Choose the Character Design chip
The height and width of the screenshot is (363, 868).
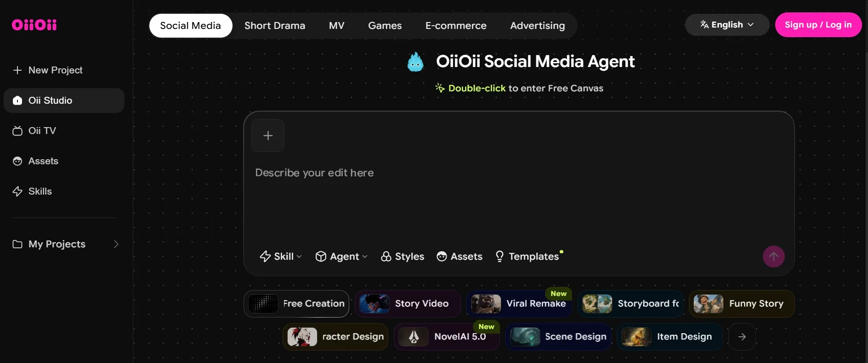(x=335, y=337)
